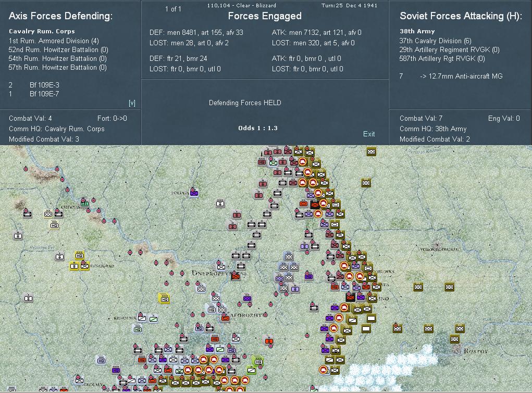Click Comm HQ: 38th Army text
Viewport: 532px width, 393px height.
pos(433,129)
